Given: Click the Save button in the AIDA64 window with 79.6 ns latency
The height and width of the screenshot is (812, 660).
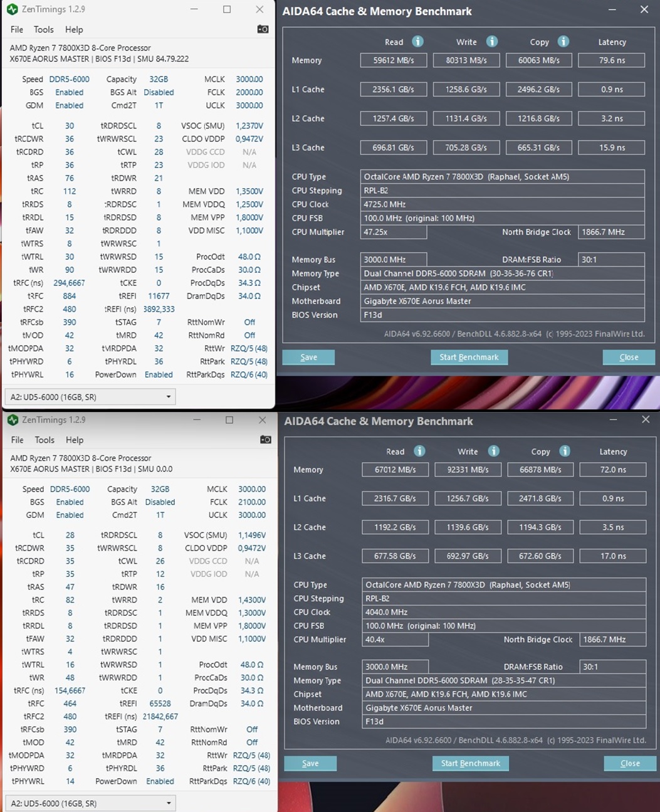Looking at the screenshot, I should pyautogui.click(x=308, y=357).
